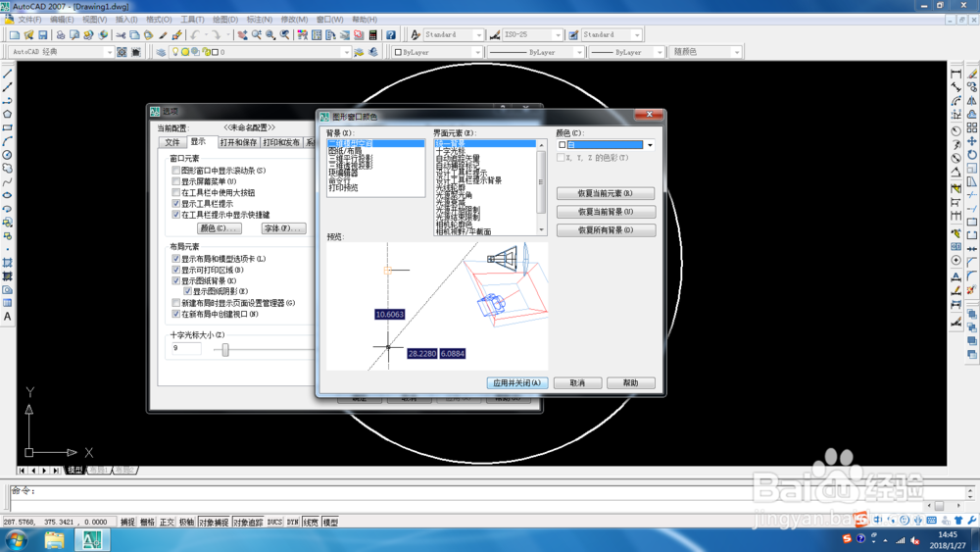Switch to 文件 tab in Options dialog

171,142
